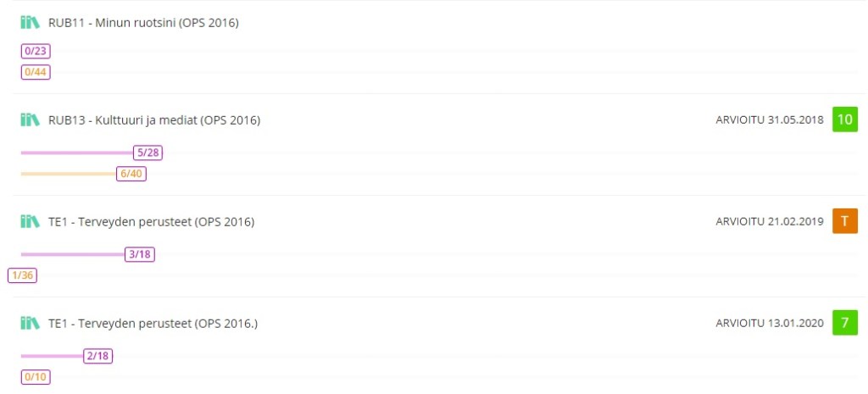The width and height of the screenshot is (868, 394).
Task: Click the 1/36 progress label
Action: click(22, 275)
